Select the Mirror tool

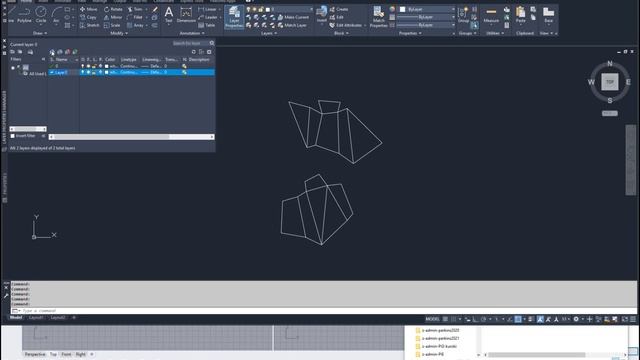click(113, 17)
